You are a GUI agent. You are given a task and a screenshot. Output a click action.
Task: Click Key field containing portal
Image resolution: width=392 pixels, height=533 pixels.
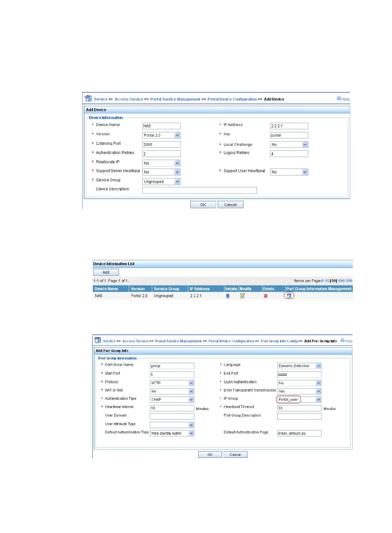[x=289, y=135]
